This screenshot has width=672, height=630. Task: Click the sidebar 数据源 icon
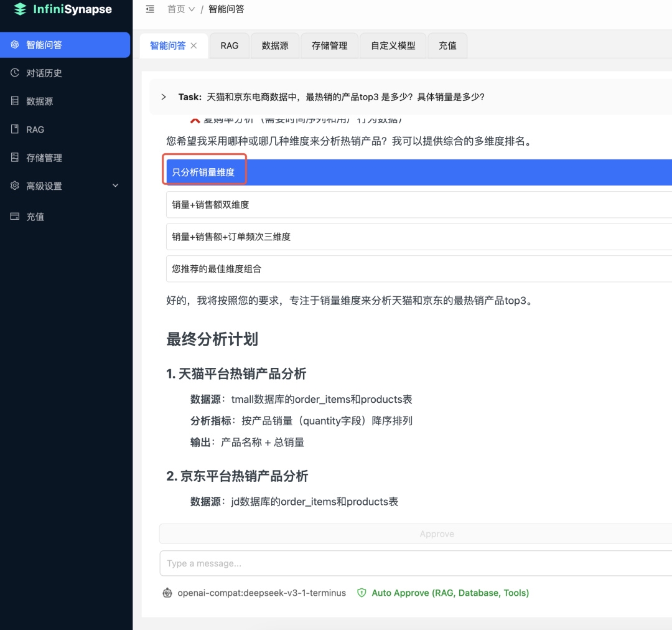tap(14, 101)
